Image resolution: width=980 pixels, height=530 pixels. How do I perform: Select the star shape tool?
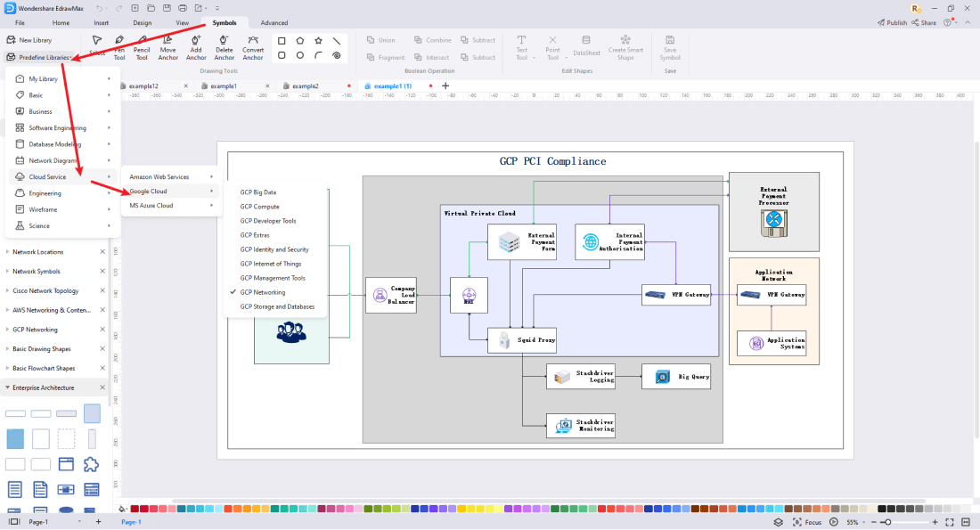[318, 41]
